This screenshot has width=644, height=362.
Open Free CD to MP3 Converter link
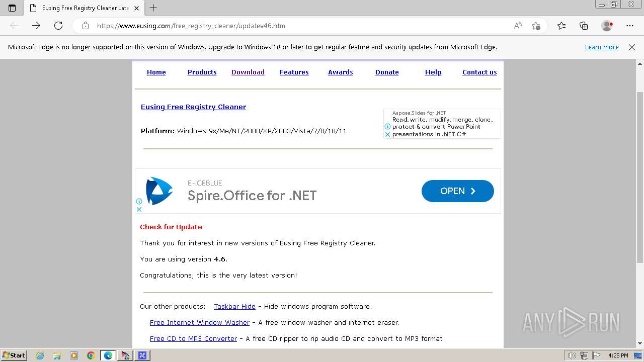pyautogui.click(x=194, y=339)
